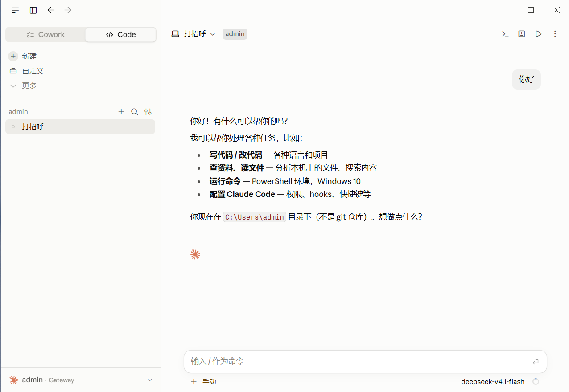The image size is (569, 392).
Task: Switch to the Cowork tab
Action: [45, 34]
